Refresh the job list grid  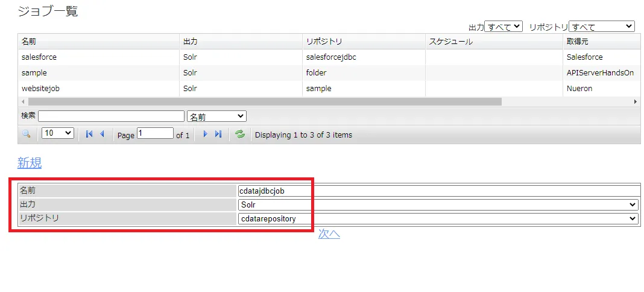coord(240,134)
